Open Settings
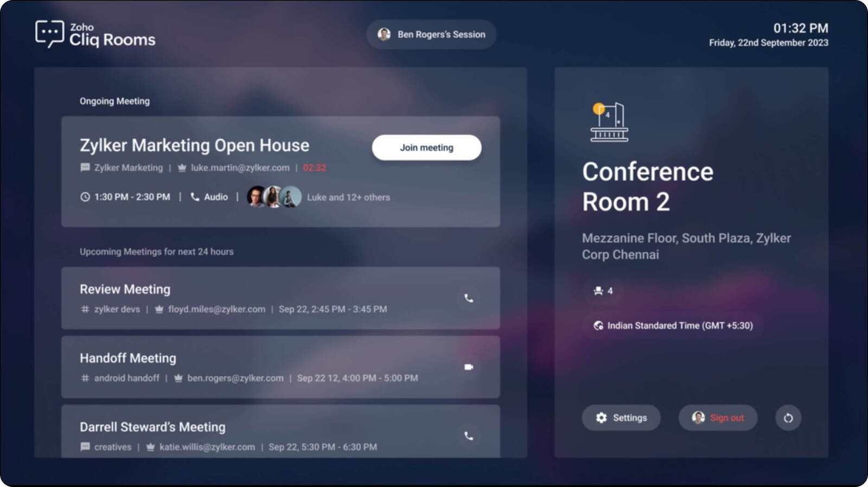868x487 pixels. pyautogui.click(x=621, y=418)
